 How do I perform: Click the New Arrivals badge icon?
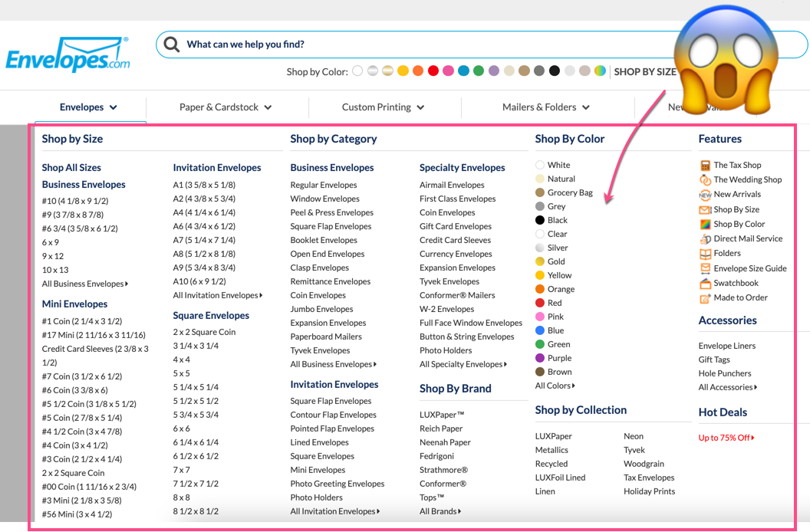705,195
